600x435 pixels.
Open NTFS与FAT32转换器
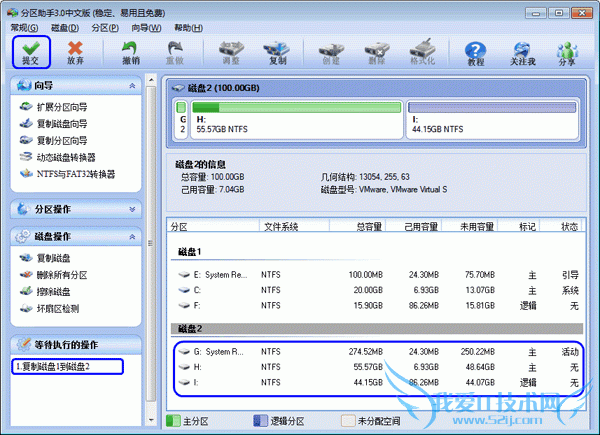(67, 174)
